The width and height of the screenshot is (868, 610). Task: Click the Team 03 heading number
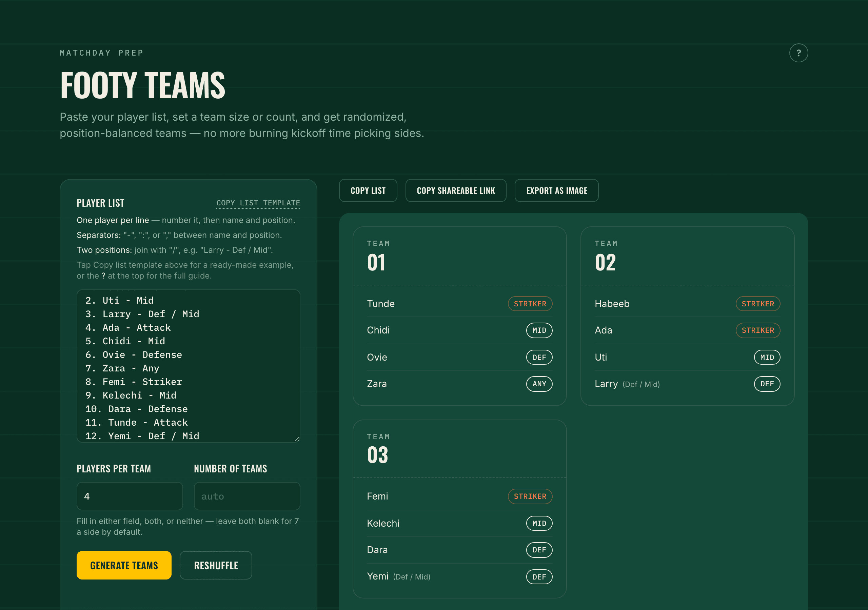coord(377,455)
